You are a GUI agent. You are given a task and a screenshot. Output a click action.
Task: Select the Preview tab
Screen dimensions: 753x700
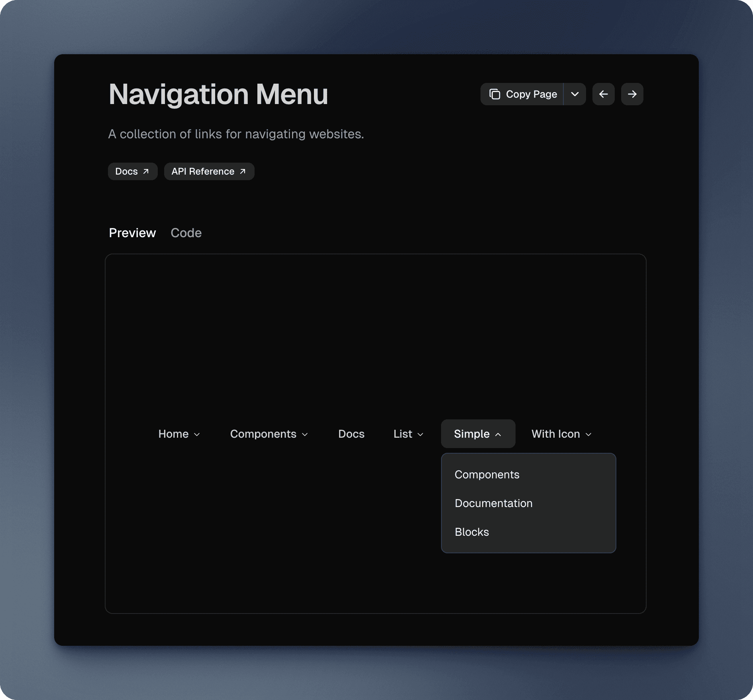132,233
